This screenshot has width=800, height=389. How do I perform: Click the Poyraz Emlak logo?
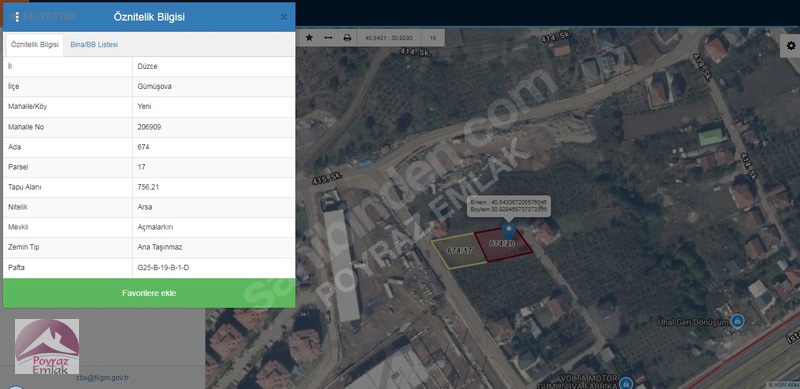pos(47,346)
